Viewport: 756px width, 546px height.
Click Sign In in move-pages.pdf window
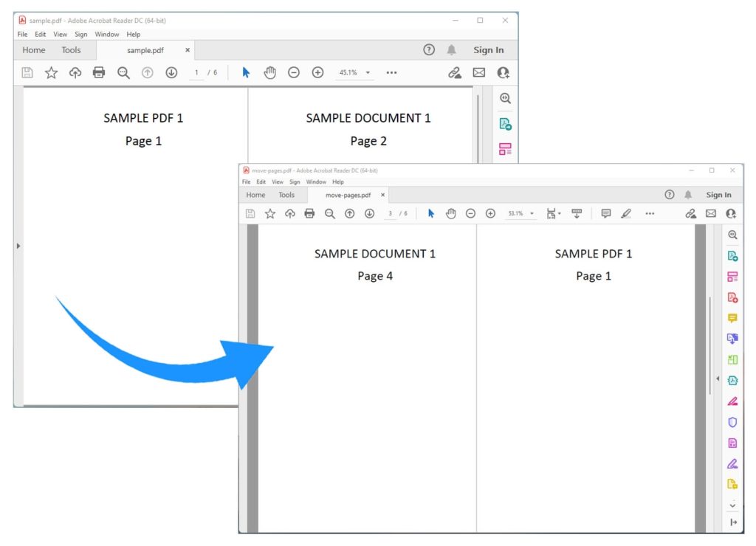tap(718, 195)
